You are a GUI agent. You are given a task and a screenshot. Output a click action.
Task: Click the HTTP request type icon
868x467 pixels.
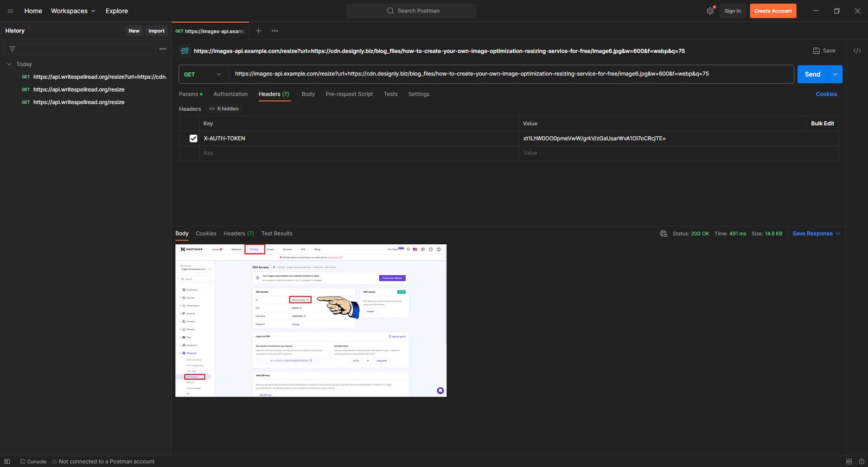(x=184, y=51)
